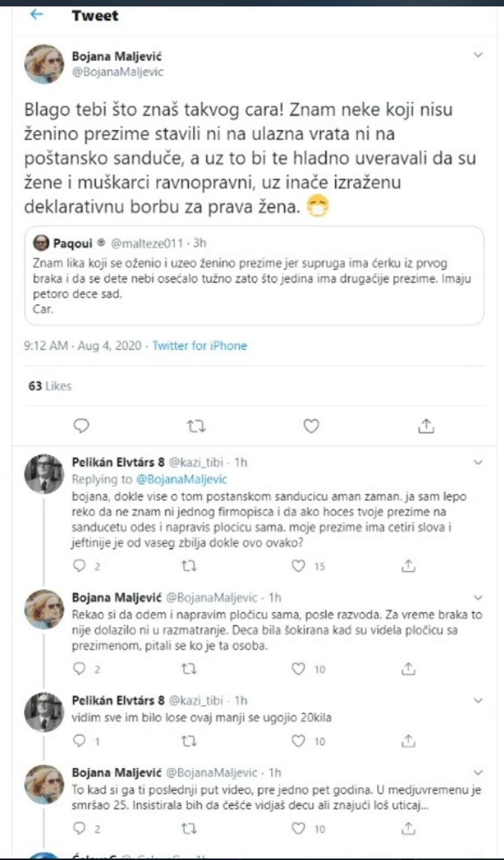Like the main tweet with heart icon
This screenshot has width=504, height=860.
point(311,426)
